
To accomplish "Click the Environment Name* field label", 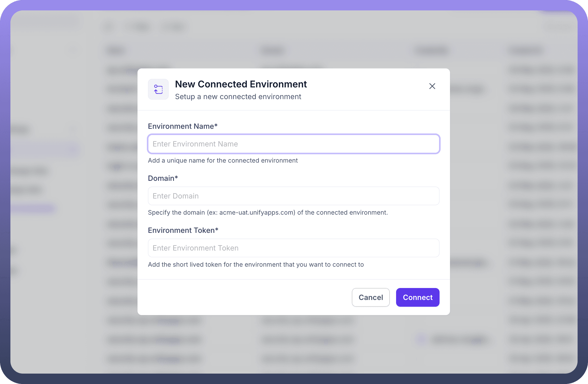I will click(183, 126).
